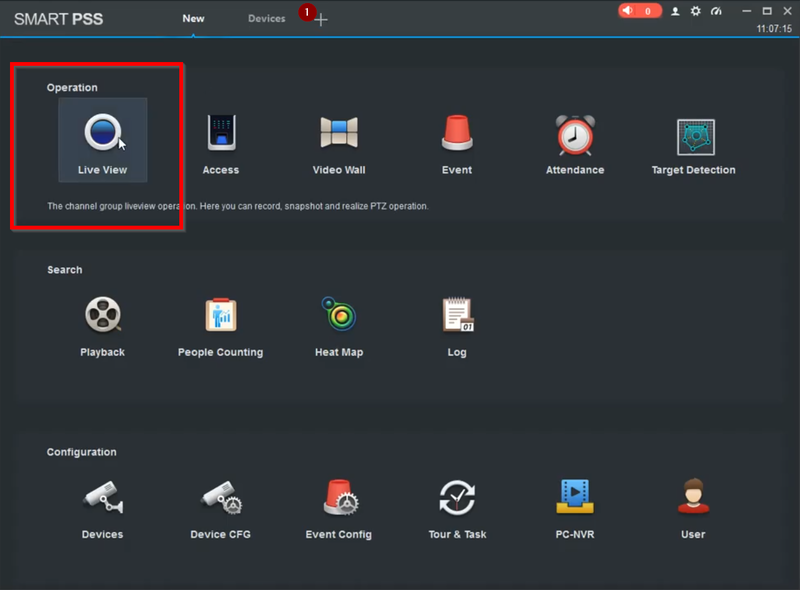Open the Access control module
Image resolution: width=800 pixels, height=590 pixels.
coord(221,144)
